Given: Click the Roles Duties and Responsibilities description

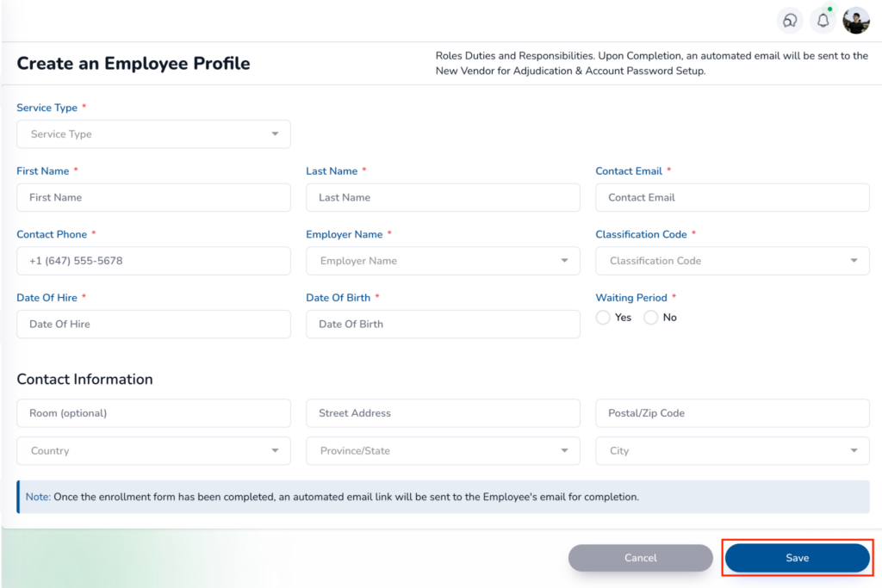Looking at the screenshot, I should coord(651,63).
